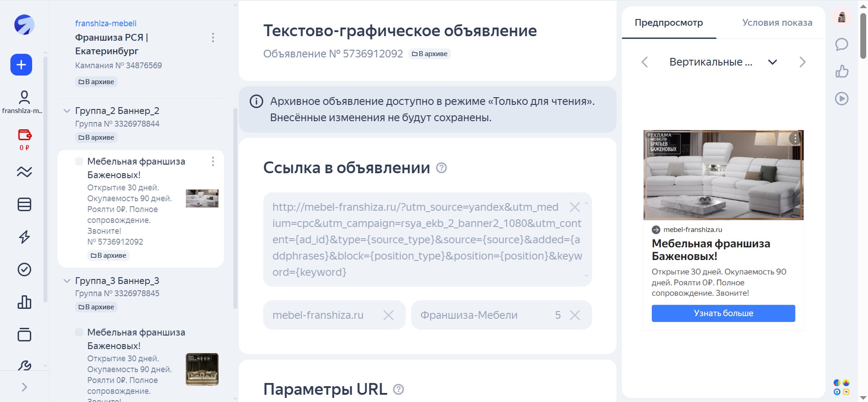The width and height of the screenshot is (868, 402).
Task: Click mebel-franshiza.ru link in ad preview
Action: 693,230
